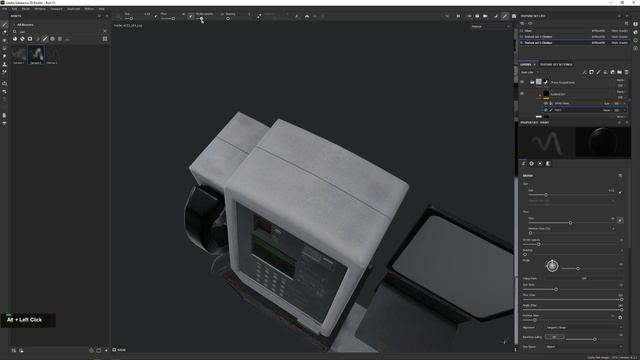Switch to the Texture Set Settings tab
The width and height of the screenshot is (640, 360).
(556, 64)
